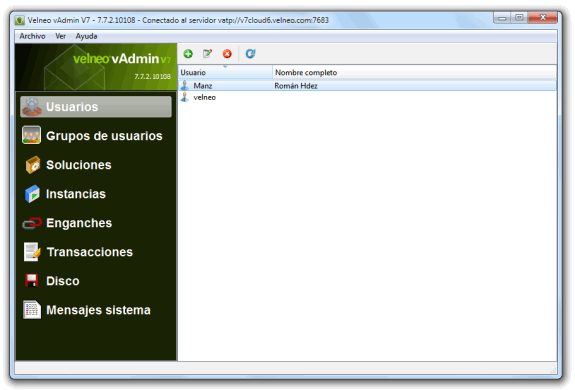Click the Manz user avatar icon
The height and width of the screenshot is (390, 575).
click(185, 85)
